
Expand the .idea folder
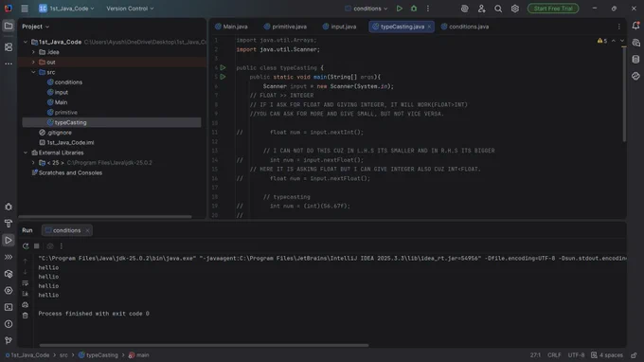click(34, 52)
